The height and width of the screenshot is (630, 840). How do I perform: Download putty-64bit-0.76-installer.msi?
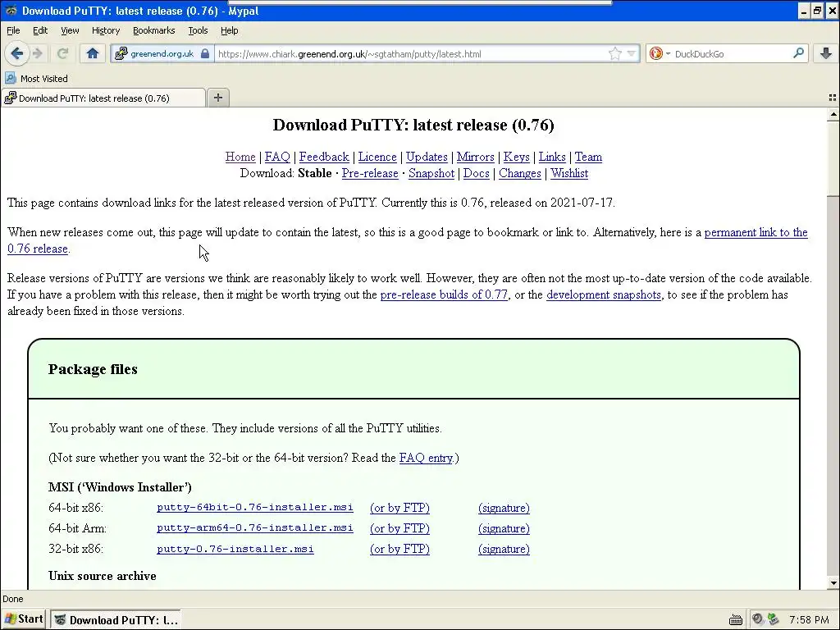click(255, 507)
